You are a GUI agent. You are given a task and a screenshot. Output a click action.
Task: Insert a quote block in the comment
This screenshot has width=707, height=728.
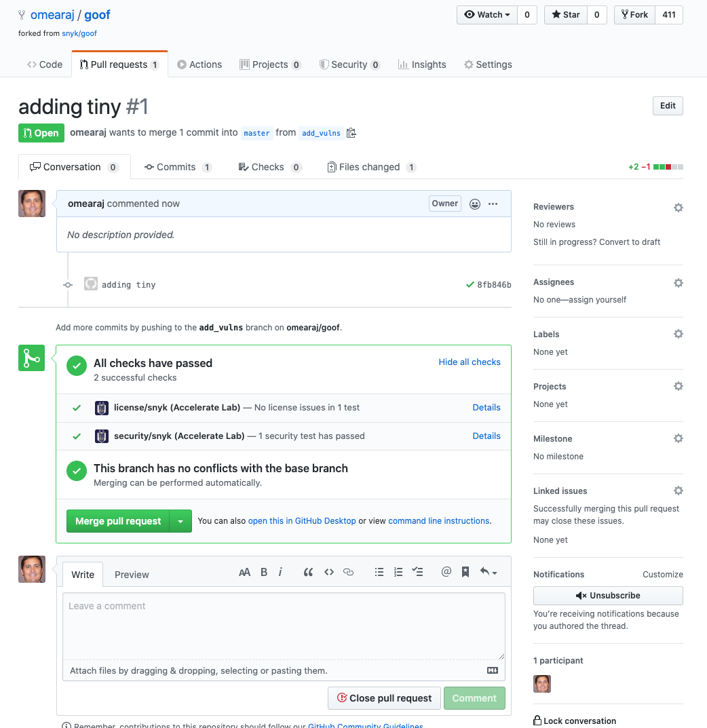308,572
